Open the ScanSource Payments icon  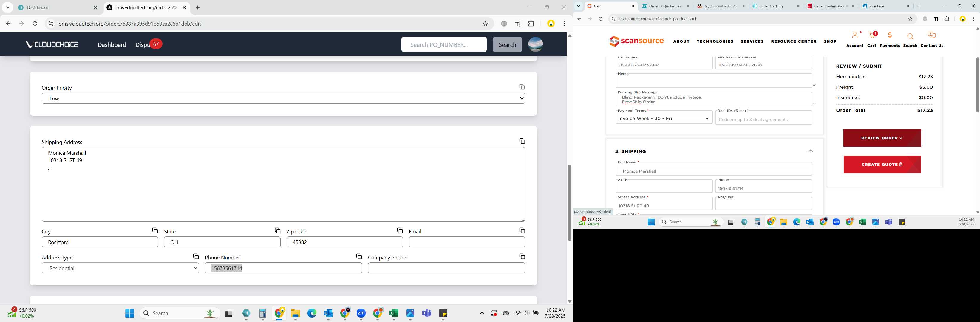pyautogui.click(x=890, y=39)
